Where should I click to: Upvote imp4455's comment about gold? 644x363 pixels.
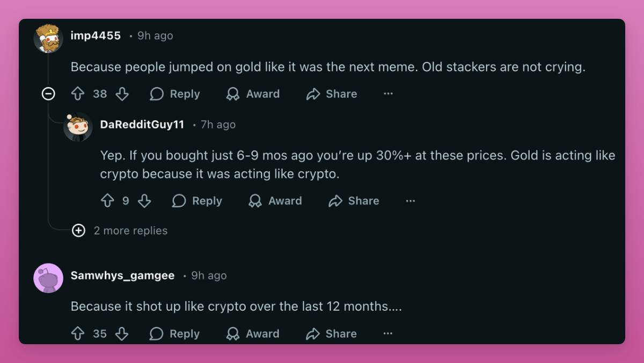[x=78, y=94]
